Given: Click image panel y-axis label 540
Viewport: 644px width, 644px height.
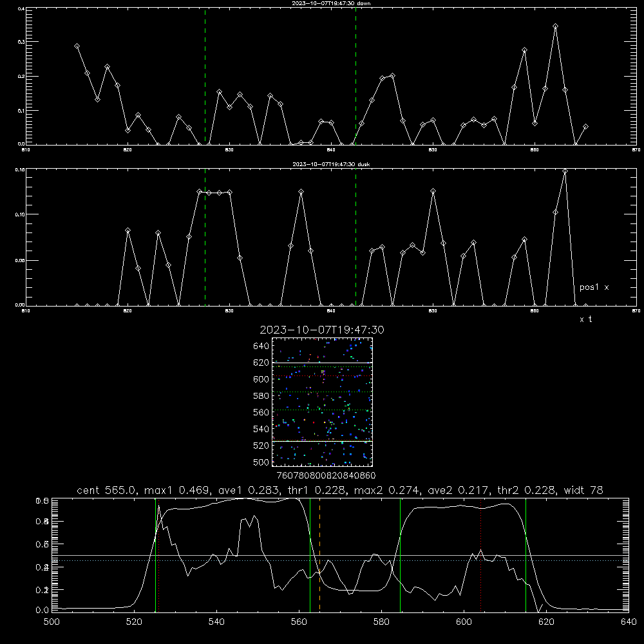Looking at the screenshot, I should pos(261,429).
